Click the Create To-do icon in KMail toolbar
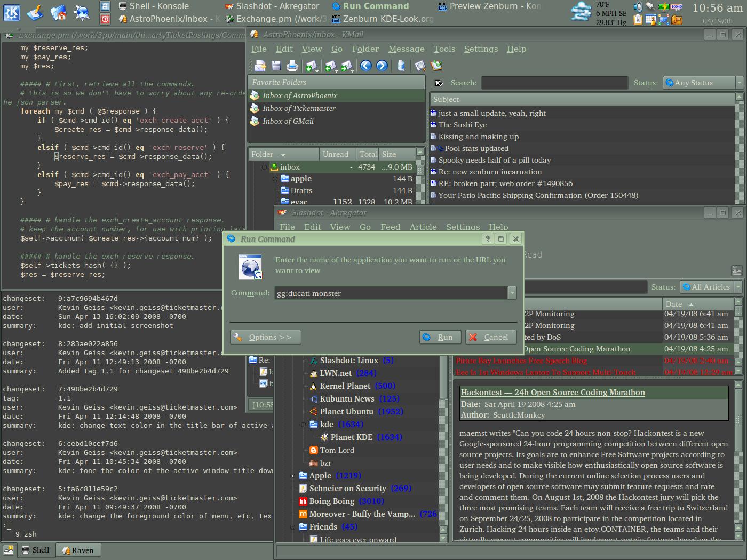The height and width of the screenshot is (560, 747). 436,66
